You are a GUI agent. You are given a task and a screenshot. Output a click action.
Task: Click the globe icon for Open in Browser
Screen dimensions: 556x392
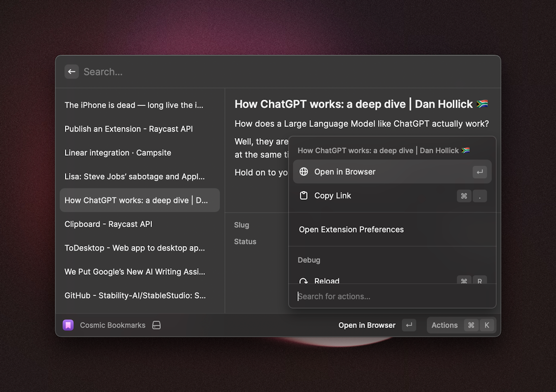(304, 172)
